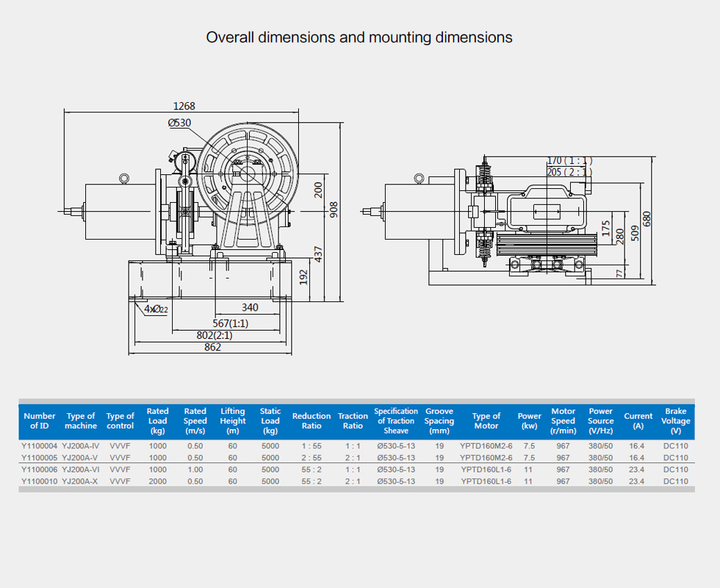The height and width of the screenshot is (588, 720).
Task: Select the 908 height dimension label
Action: pyautogui.click(x=334, y=209)
